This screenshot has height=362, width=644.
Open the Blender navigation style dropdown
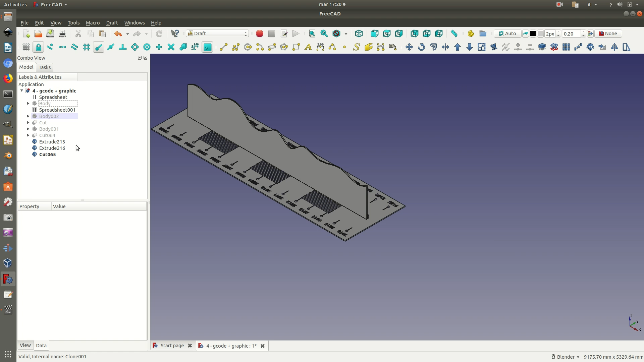point(566,357)
